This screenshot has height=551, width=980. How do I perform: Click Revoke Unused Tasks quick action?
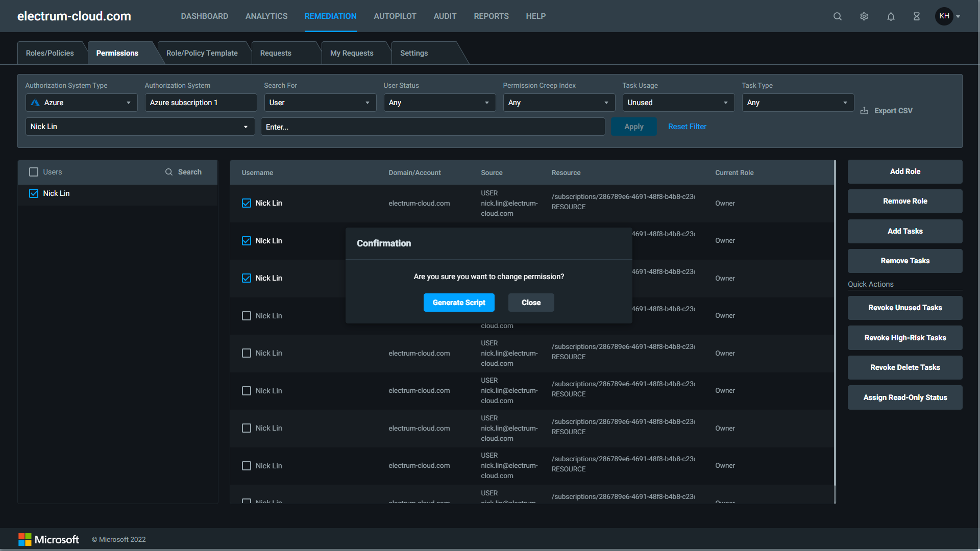click(x=905, y=308)
